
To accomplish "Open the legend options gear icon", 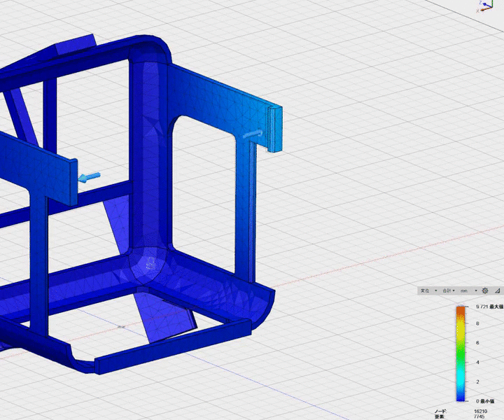I will pos(485,290).
